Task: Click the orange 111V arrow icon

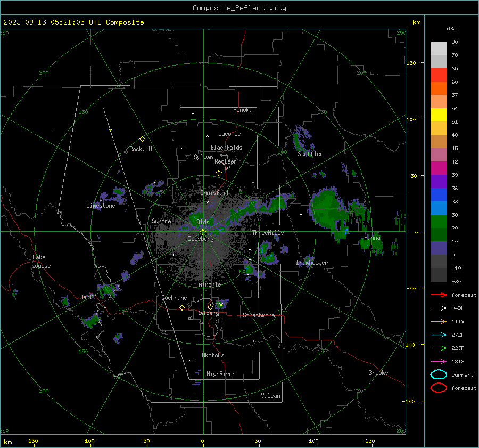Action: tap(439, 321)
